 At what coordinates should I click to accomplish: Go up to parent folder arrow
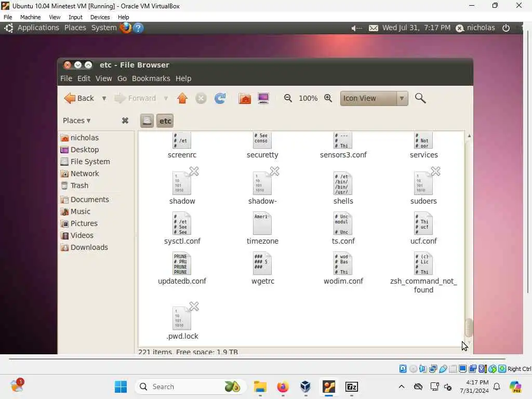click(182, 98)
